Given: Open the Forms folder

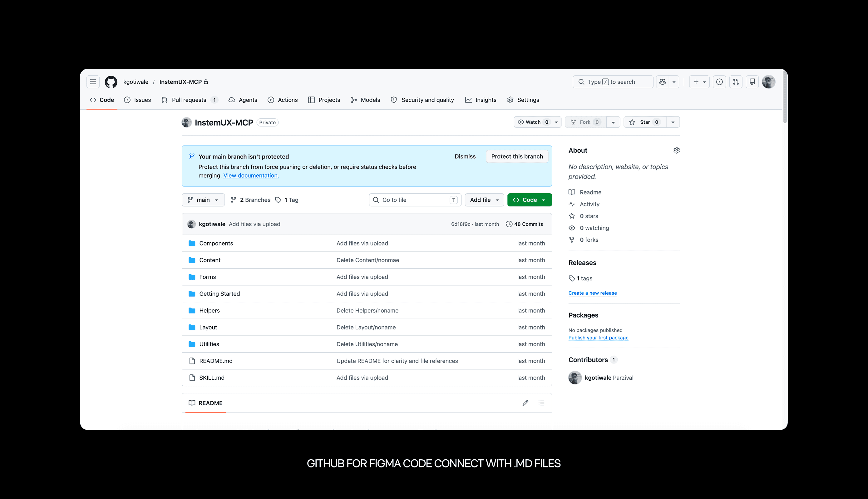Looking at the screenshot, I should [207, 277].
